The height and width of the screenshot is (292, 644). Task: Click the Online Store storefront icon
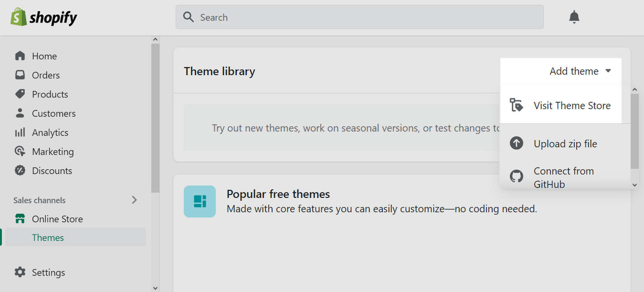(20, 219)
